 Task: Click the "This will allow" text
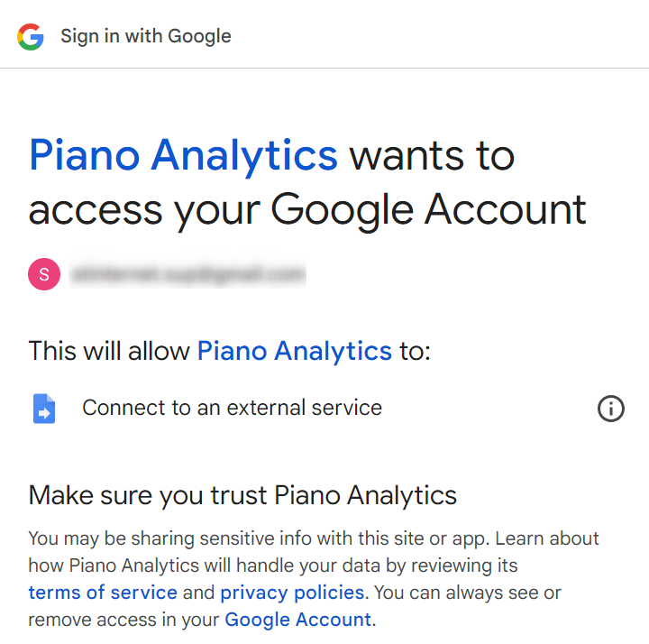(x=109, y=350)
